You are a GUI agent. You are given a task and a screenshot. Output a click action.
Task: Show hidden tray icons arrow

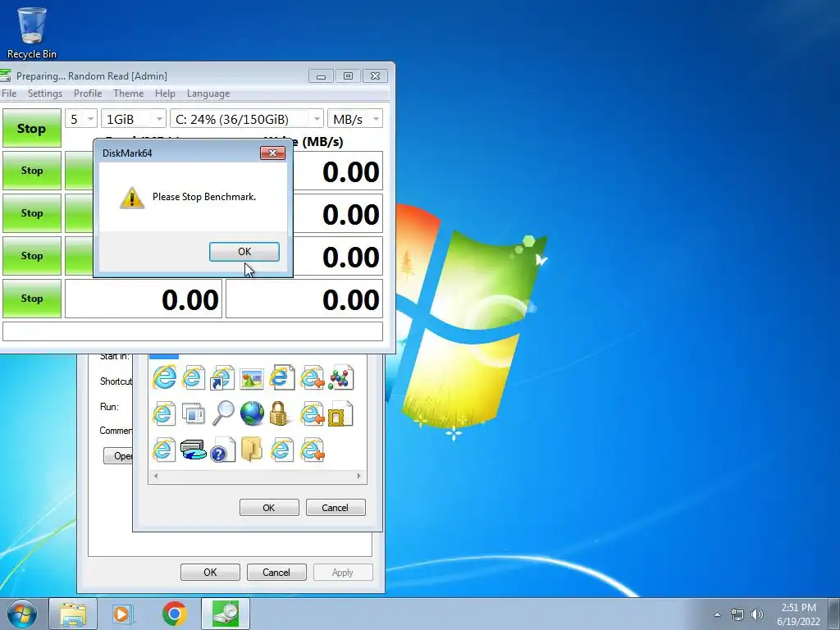[717, 614]
